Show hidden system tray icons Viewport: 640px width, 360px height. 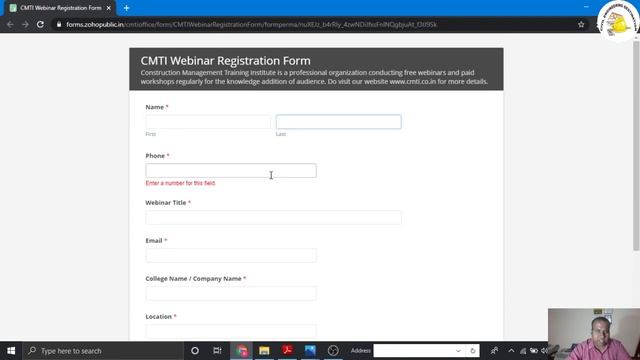click(x=511, y=351)
